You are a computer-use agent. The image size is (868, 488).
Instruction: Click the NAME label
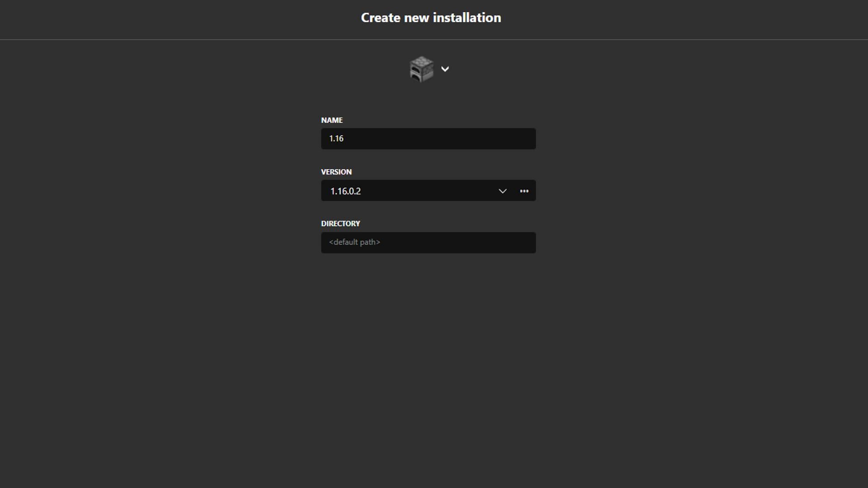(332, 120)
